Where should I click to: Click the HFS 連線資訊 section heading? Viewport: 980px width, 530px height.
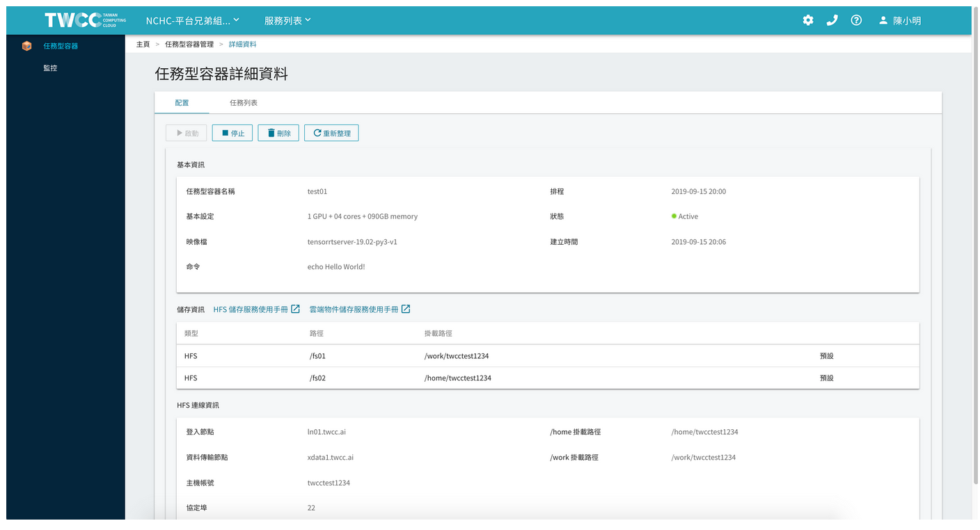tap(198, 405)
